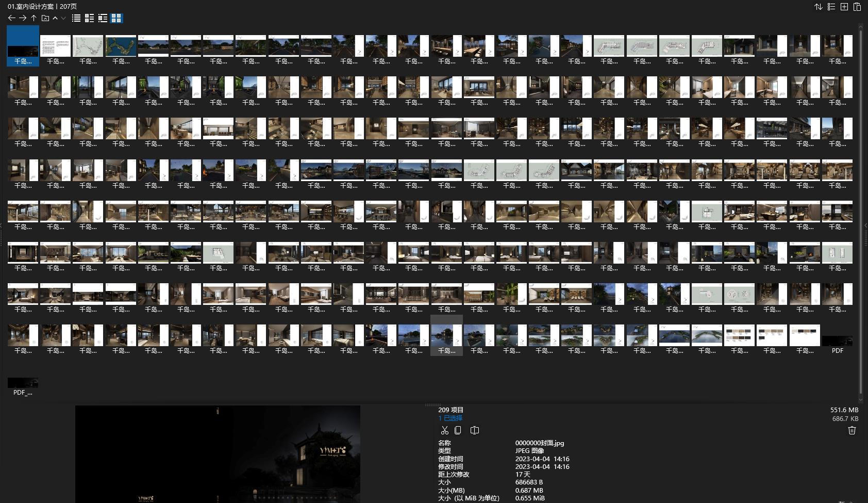Viewport: 868px width, 503px height.
Task: Click the rename icon in details panel
Action: click(x=475, y=430)
